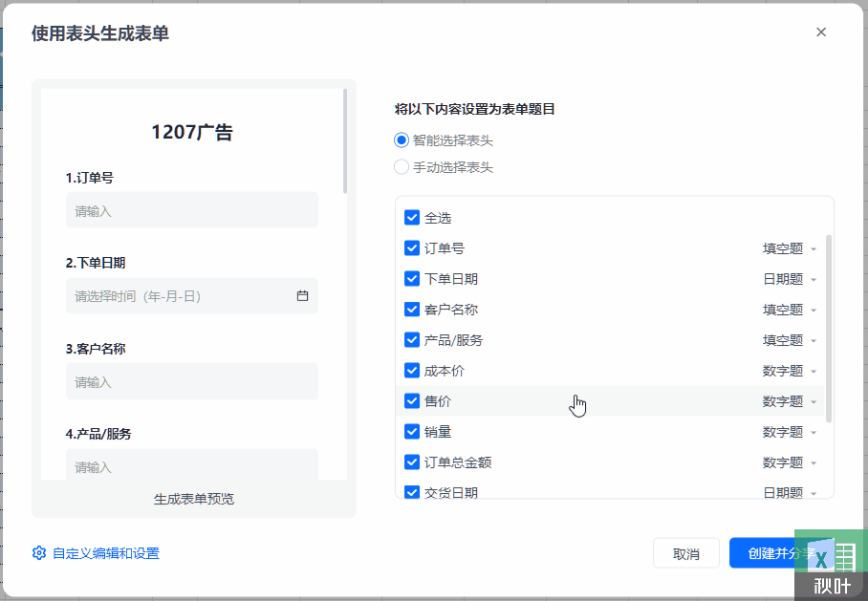This screenshot has height=601, width=868.
Task: Uncheck the 订单总金额 checkbox
Action: coord(412,462)
